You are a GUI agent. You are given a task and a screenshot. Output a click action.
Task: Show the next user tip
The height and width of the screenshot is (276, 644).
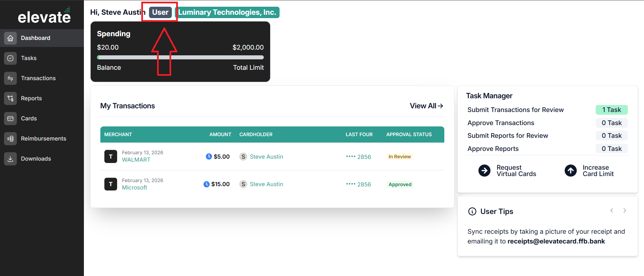coord(625,211)
